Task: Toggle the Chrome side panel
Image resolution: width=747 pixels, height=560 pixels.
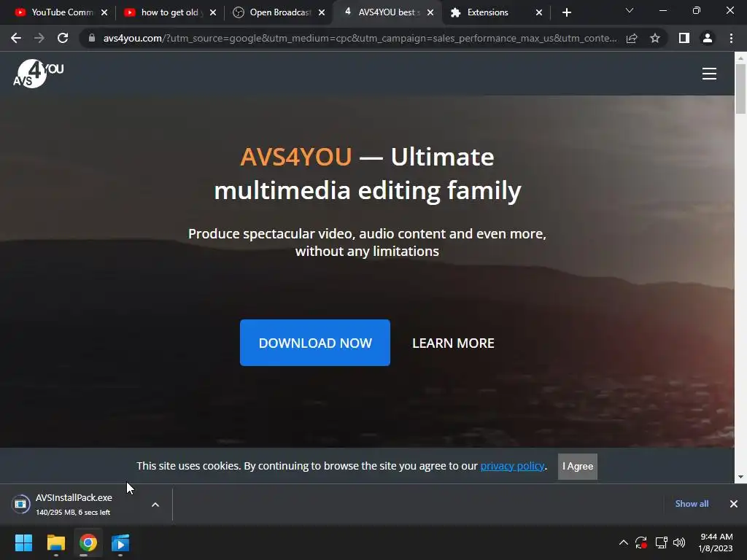Action: [x=684, y=38]
